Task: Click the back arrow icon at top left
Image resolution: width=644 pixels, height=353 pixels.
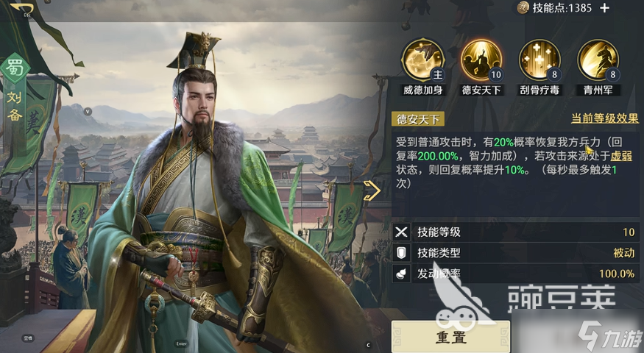Action: pyautogui.click(x=22, y=8)
